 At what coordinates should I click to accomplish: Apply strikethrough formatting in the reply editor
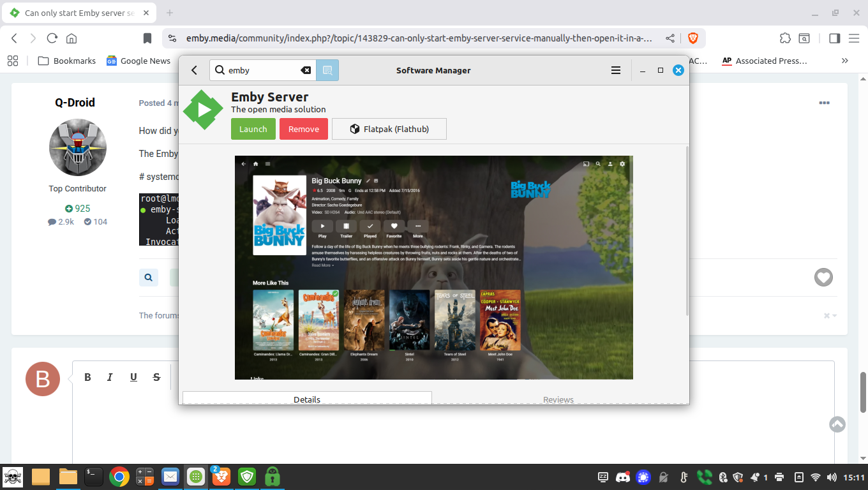pyautogui.click(x=156, y=377)
